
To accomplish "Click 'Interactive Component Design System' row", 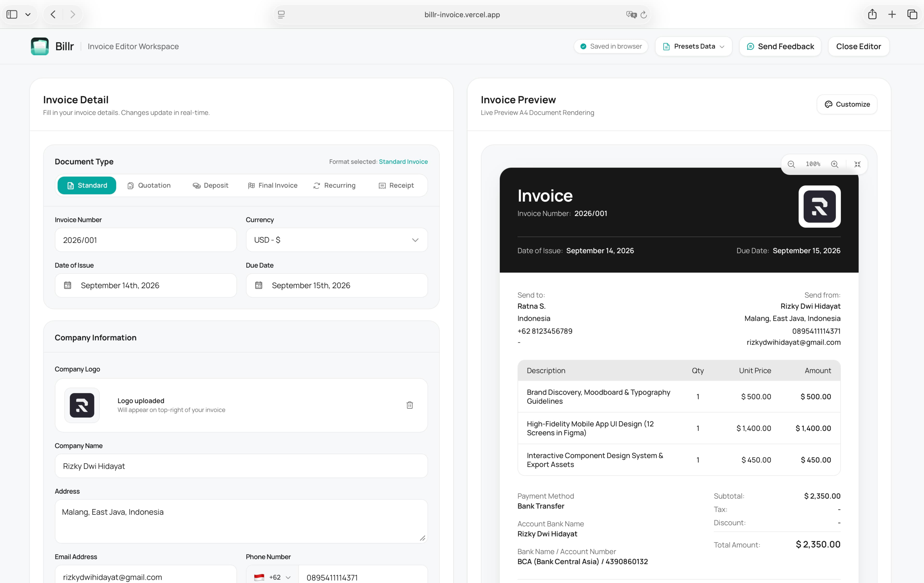I will pos(679,460).
